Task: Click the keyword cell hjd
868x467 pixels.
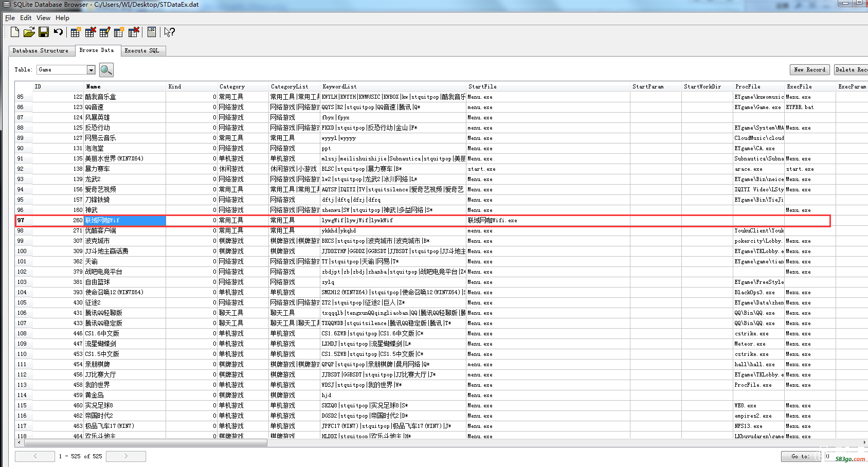Action: click(x=393, y=395)
